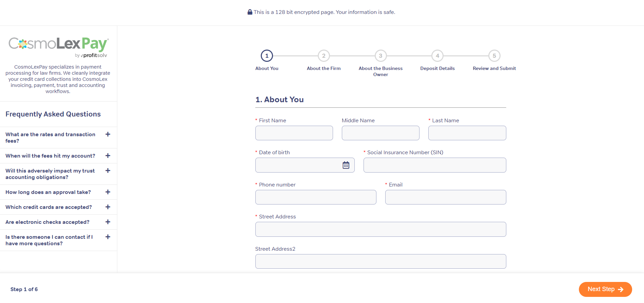Select the Social Insurance Number field

pos(434,165)
